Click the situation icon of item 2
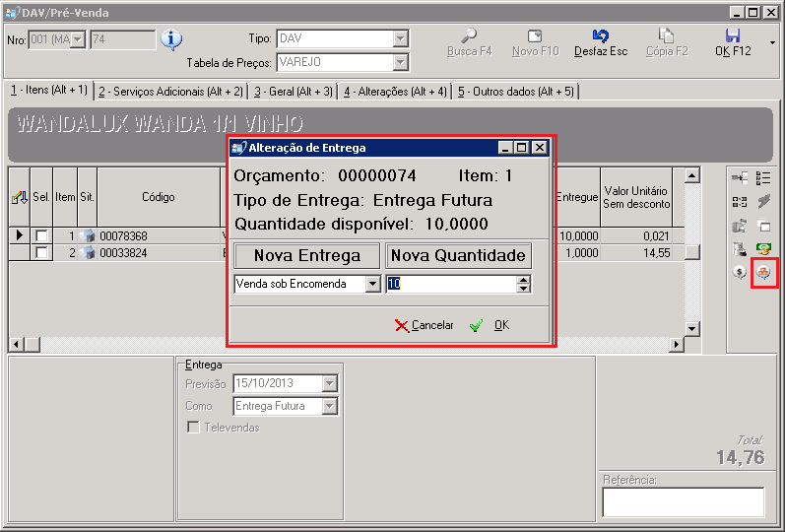785x532 pixels. (88, 252)
